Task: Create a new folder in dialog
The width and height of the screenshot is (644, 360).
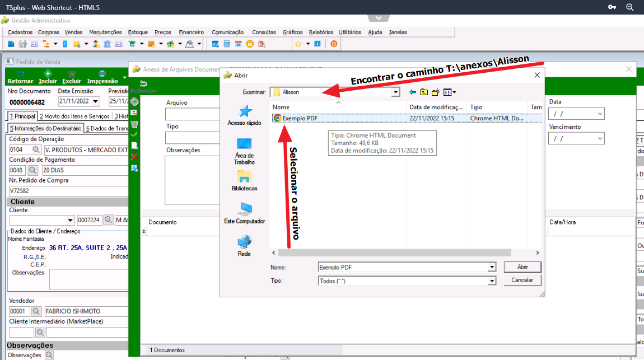Action: pyautogui.click(x=435, y=92)
